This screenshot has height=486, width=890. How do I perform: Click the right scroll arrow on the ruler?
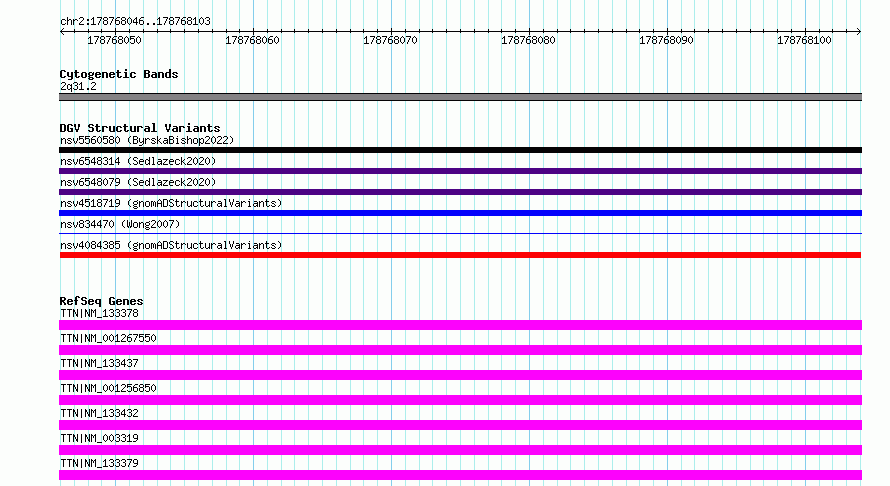859,32
